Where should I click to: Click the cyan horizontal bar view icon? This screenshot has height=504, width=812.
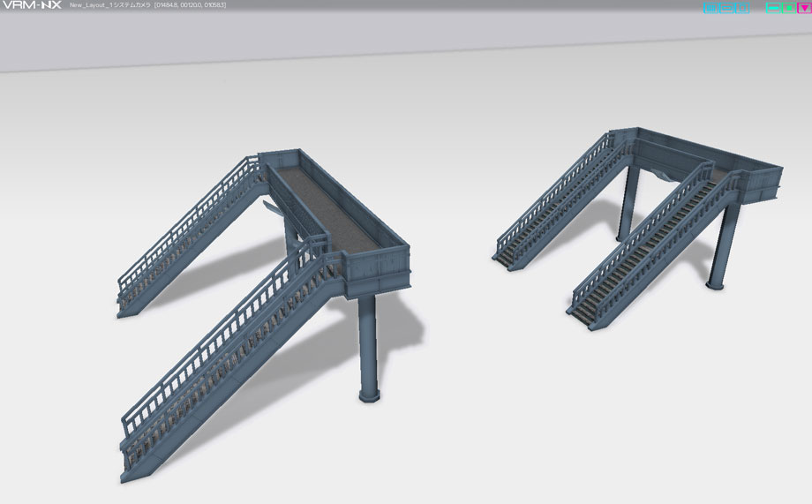[726, 8]
